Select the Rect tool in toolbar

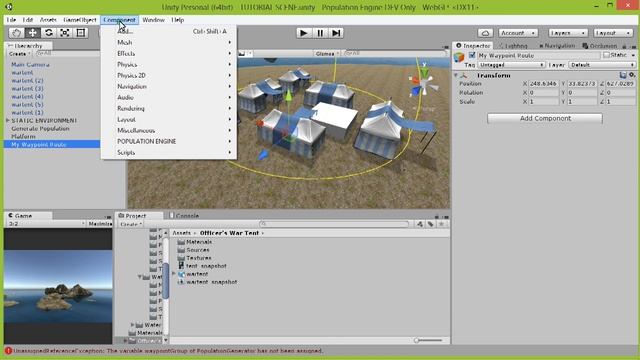tap(81, 33)
